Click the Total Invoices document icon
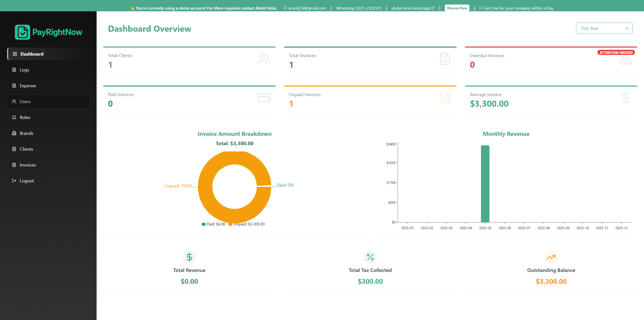This screenshot has width=644, height=320. point(445,59)
